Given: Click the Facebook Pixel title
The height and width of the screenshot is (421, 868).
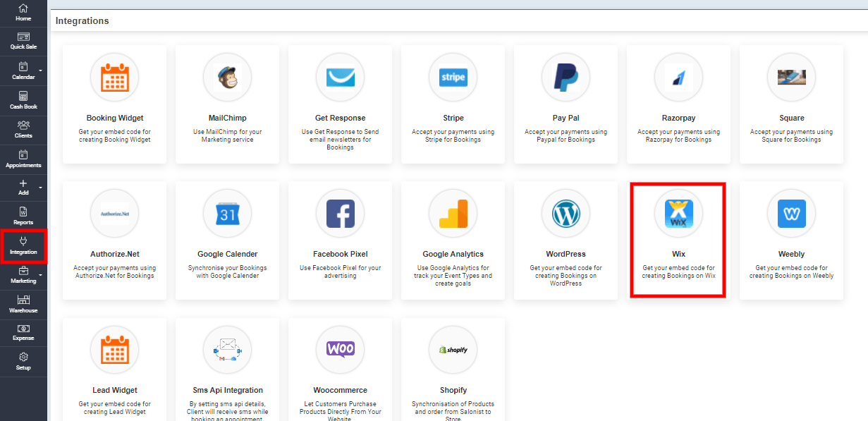Looking at the screenshot, I should 341,254.
